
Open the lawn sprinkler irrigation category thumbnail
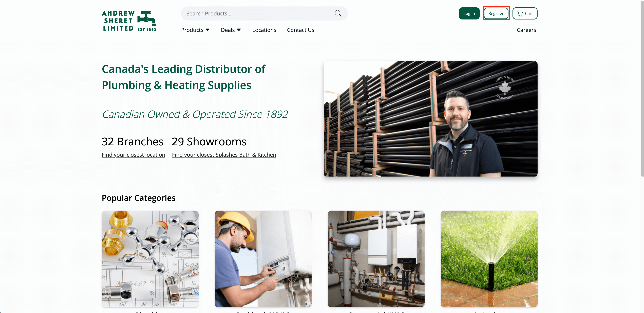click(489, 259)
